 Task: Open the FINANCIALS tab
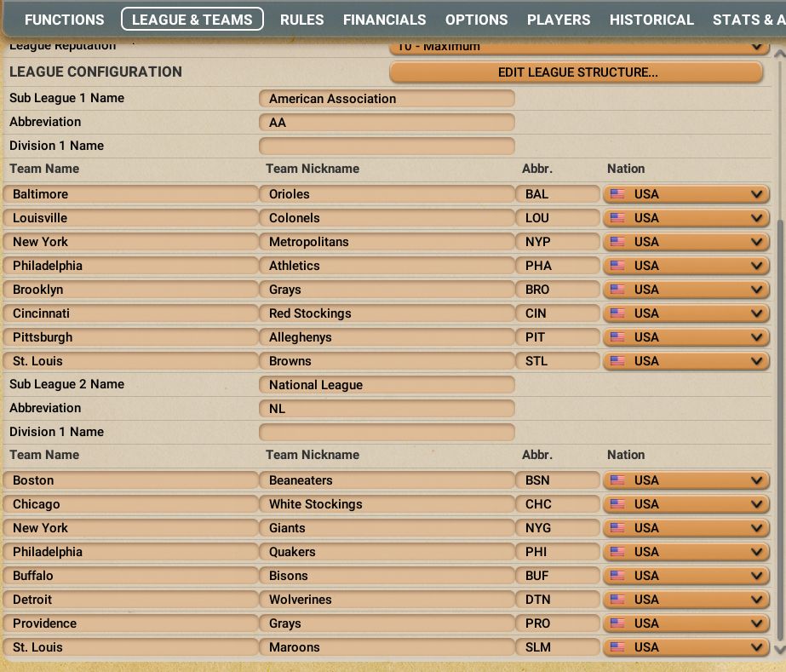pos(384,20)
